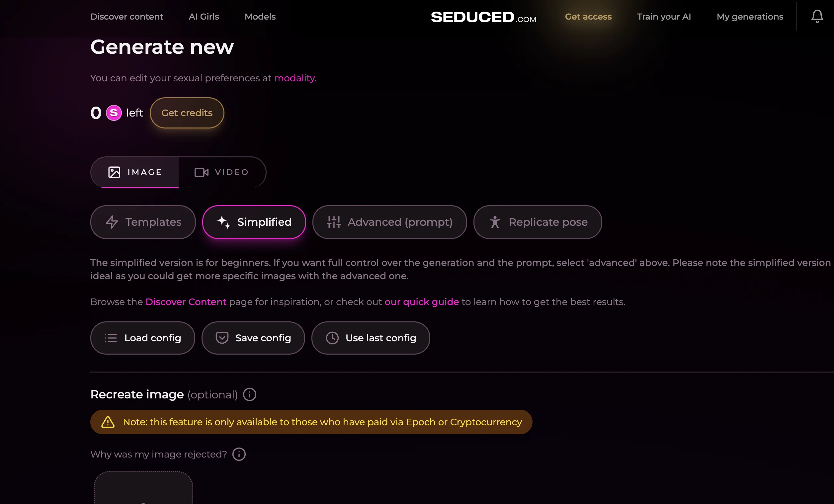Click the pose figure icon on Replicate pose
The width and height of the screenshot is (834, 504).
tap(495, 222)
